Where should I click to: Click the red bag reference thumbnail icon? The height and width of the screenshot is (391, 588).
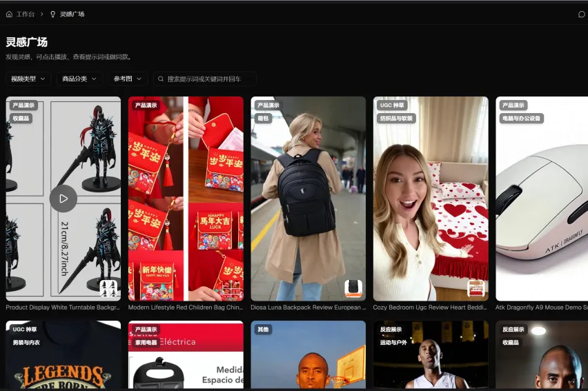(x=231, y=288)
